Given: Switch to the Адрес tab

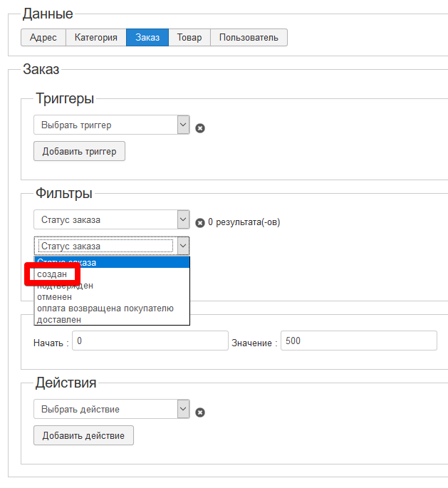Looking at the screenshot, I should tap(43, 38).
